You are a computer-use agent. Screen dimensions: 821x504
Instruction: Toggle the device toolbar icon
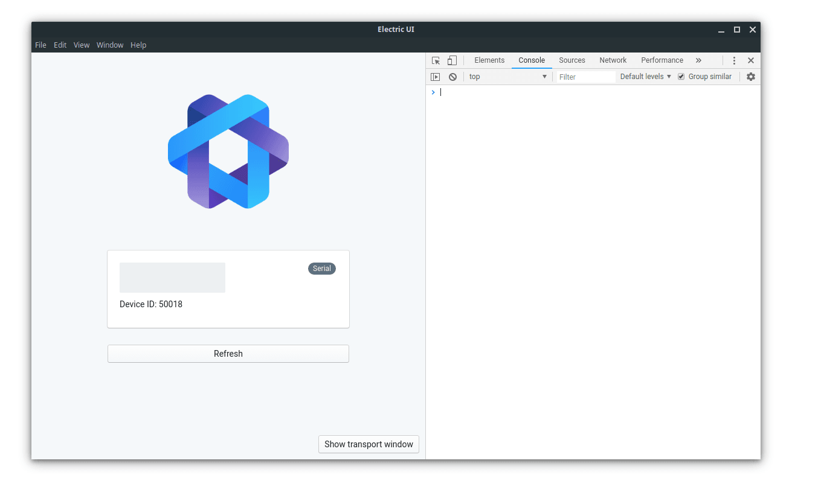452,60
